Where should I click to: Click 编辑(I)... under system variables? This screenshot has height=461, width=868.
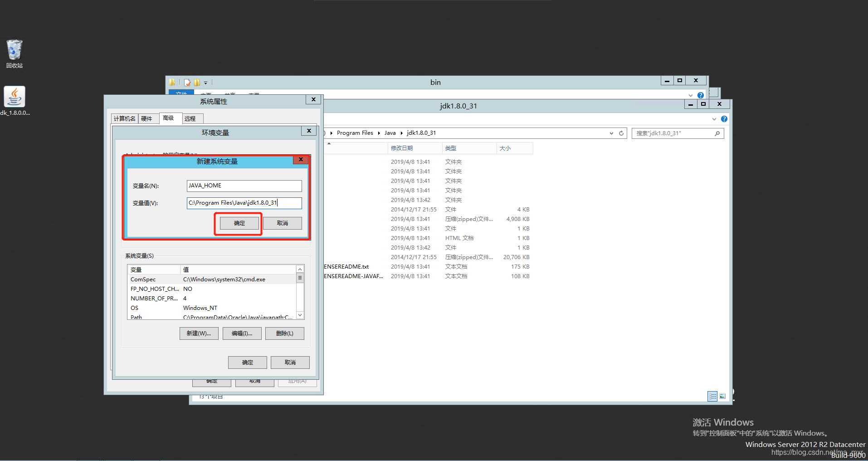(242, 333)
